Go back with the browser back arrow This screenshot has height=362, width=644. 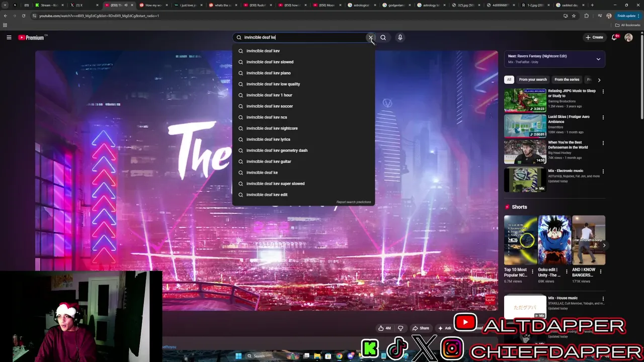[6, 16]
